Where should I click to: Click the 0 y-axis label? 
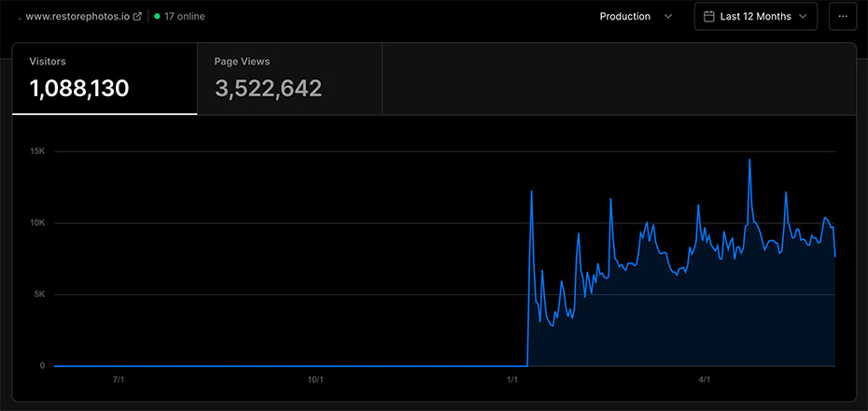[41, 366]
